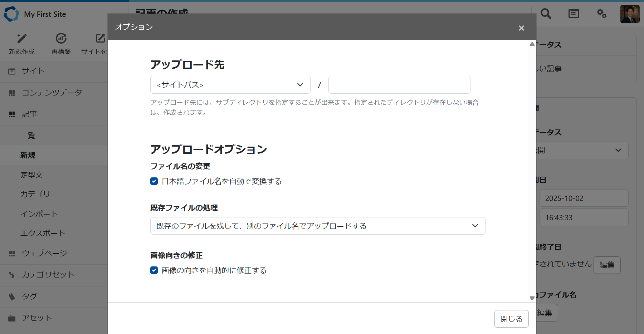644x334 pixels.
Task: Open the status dropdown in right panel
Action: pyautogui.click(x=583, y=151)
